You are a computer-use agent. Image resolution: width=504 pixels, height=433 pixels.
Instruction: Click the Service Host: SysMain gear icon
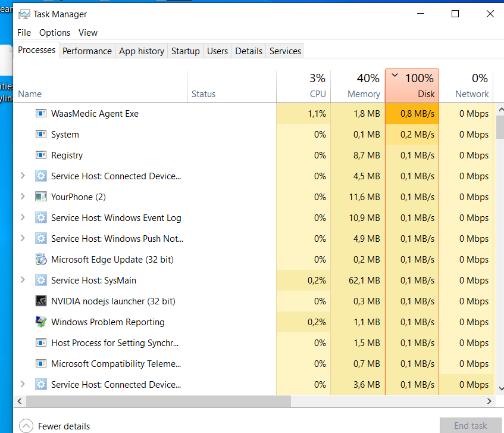click(x=41, y=280)
